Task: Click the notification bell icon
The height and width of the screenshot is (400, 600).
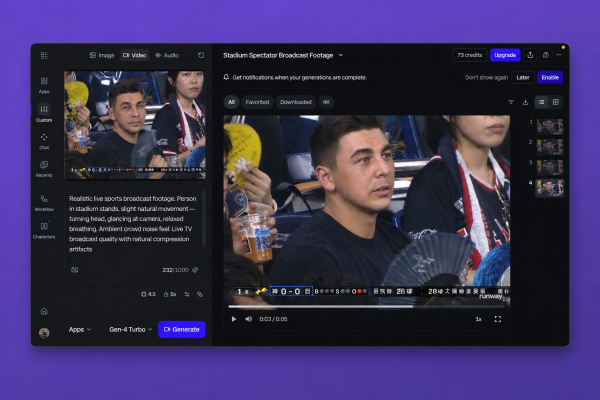Action: [226, 77]
